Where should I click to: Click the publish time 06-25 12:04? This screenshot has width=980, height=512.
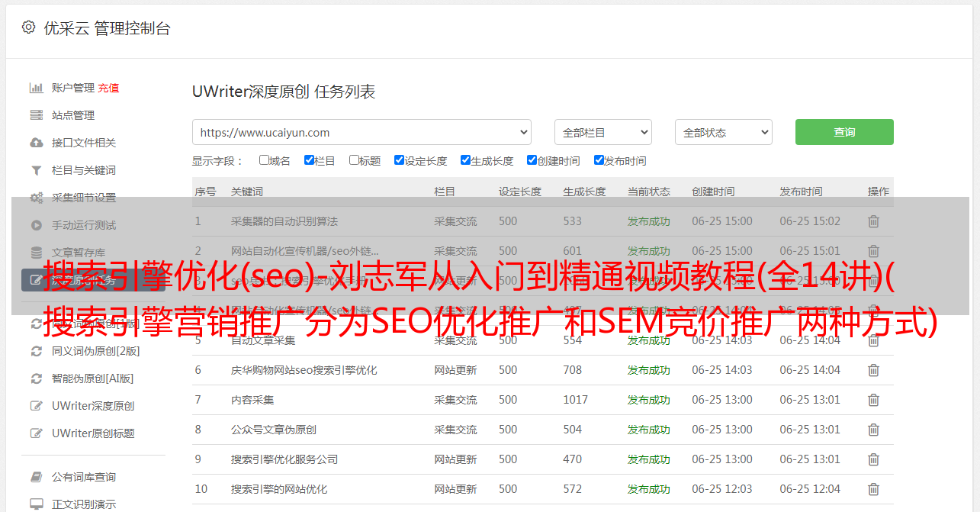810,489
